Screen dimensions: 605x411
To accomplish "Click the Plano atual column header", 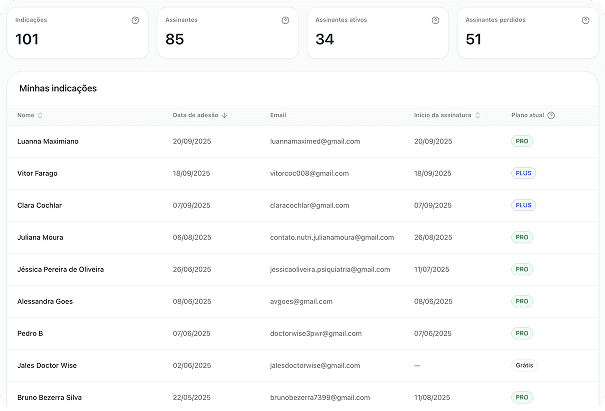I will [x=527, y=115].
